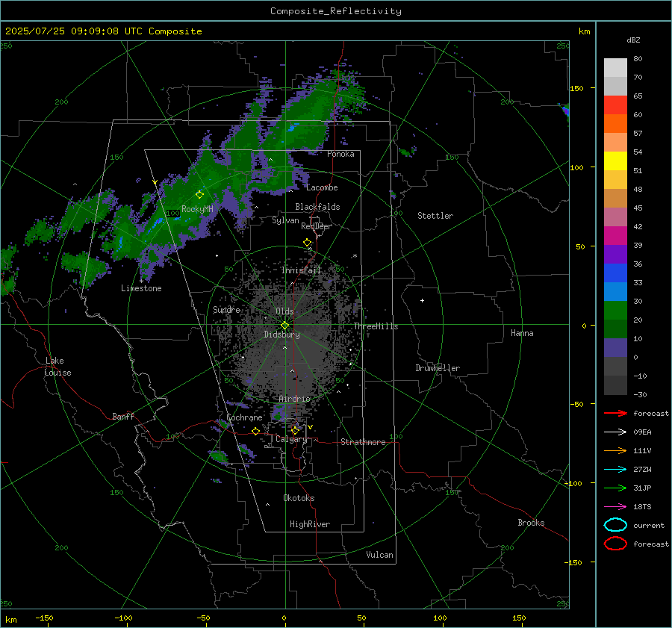672x628 pixels.
Task: Click the red forecast arrow in legend
Action: click(615, 413)
